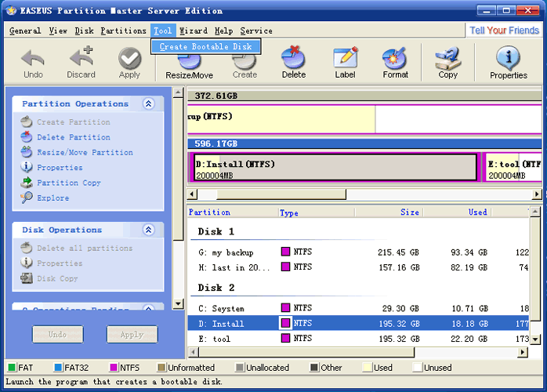Click disk map scrollbar left arrow

click(192, 194)
